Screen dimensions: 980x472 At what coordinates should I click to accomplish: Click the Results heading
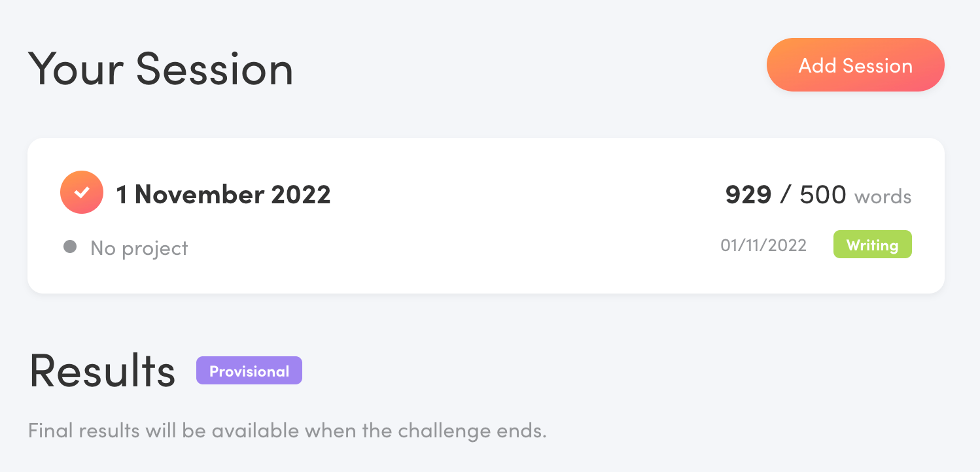point(103,371)
